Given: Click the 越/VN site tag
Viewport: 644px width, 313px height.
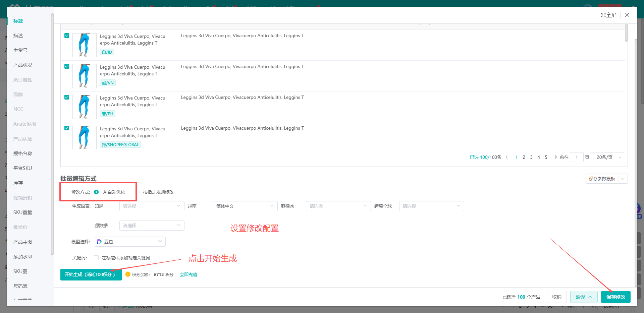Looking at the screenshot, I should click(x=108, y=83).
